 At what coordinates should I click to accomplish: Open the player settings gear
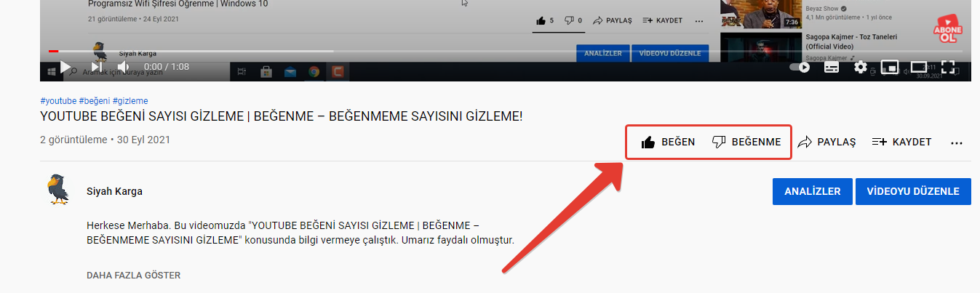[x=861, y=67]
